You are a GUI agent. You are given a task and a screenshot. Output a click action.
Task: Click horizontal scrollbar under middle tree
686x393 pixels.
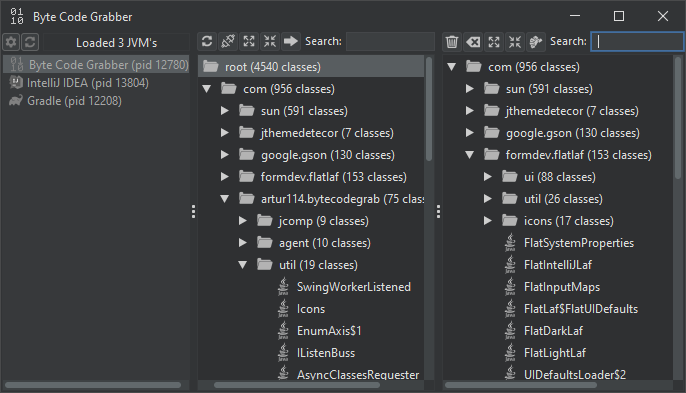click(x=297, y=385)
